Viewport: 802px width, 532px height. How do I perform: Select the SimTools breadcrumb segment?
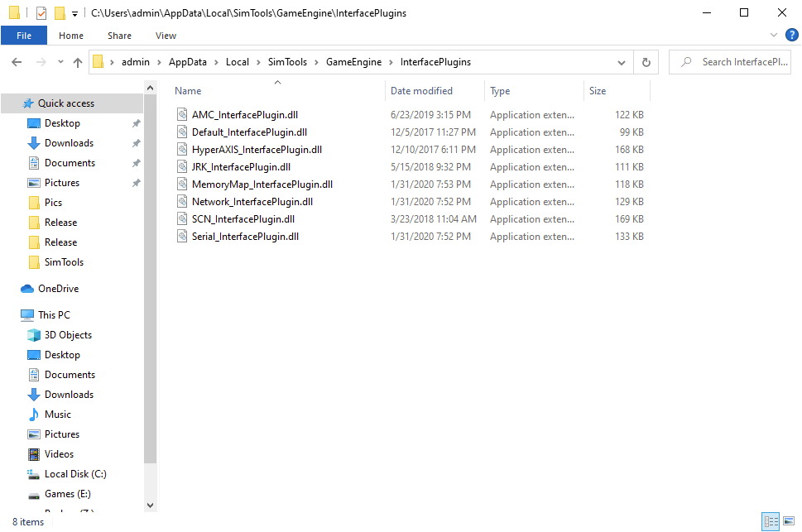[x=287, y=62]
